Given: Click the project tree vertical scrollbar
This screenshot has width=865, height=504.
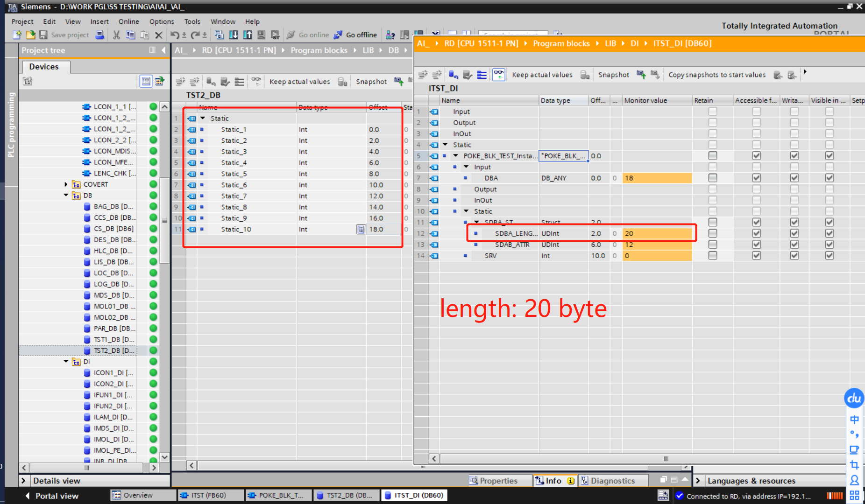Looking at the screenshot, I should click(x=164, y=222).
